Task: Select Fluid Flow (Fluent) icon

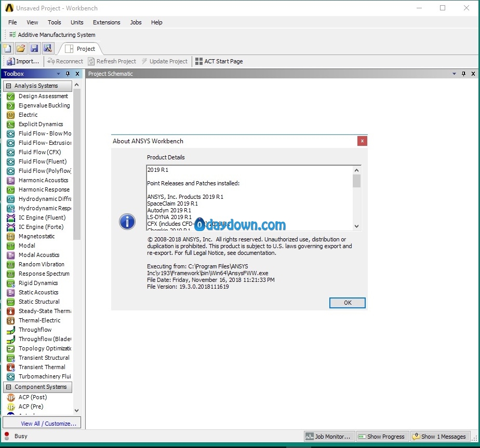Action: [x=11, y=161]
